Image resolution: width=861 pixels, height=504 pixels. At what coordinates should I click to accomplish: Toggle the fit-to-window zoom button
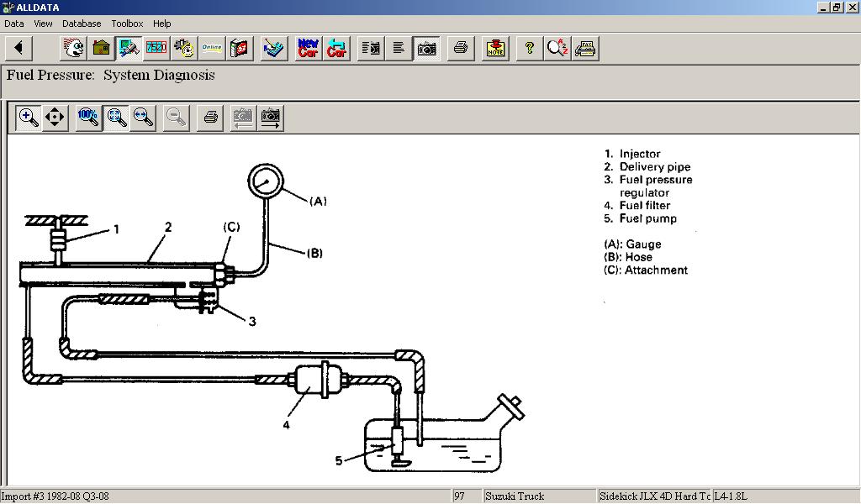click(x=116, y=117)
